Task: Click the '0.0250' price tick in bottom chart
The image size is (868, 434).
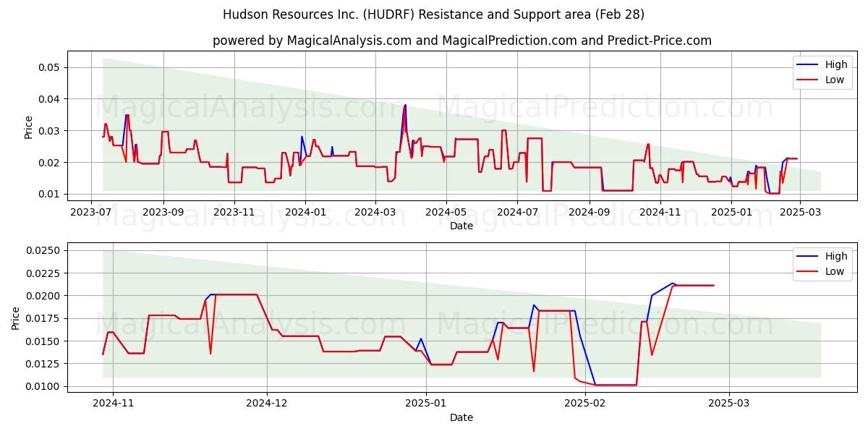Action: [43, 250]
